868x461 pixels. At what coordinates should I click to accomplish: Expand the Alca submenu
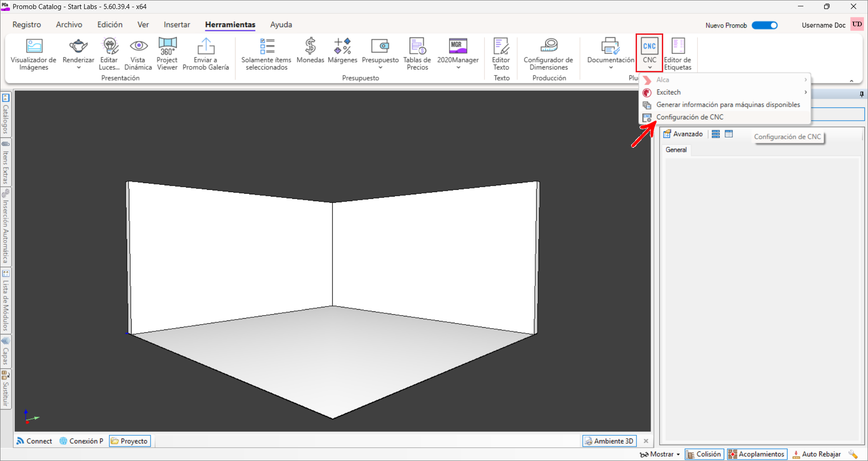725,80
